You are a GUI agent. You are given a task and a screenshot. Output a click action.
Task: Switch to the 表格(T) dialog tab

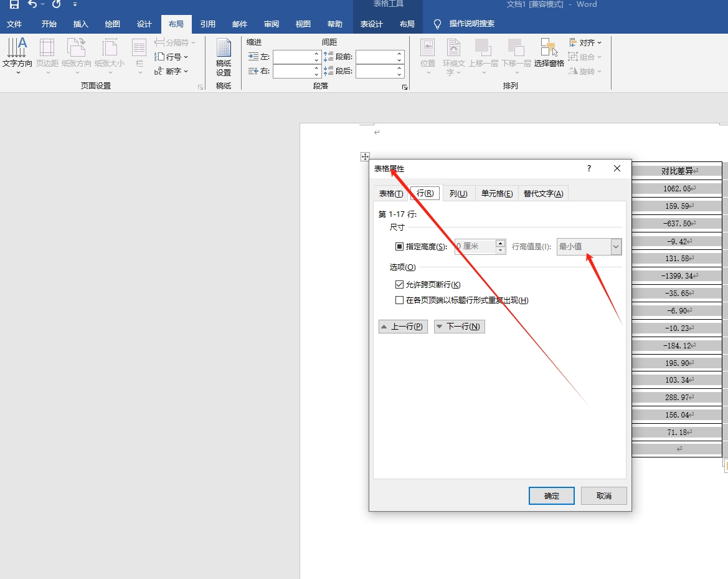tap(391, 193)
